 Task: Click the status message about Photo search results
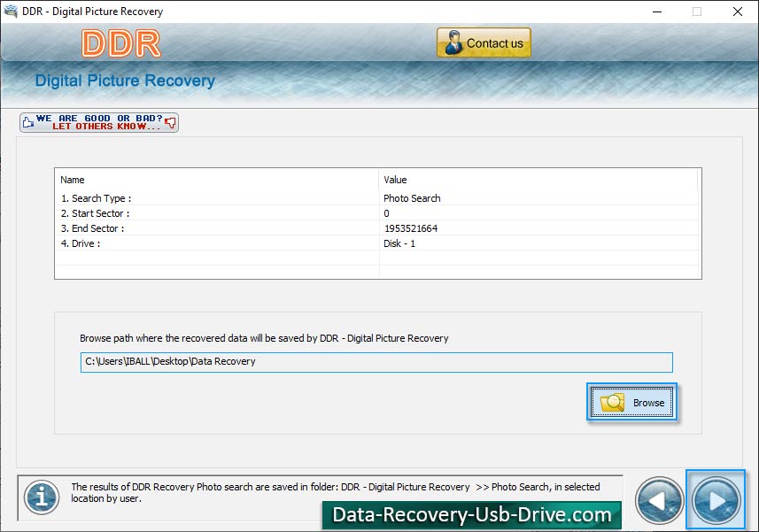(336, 492)
